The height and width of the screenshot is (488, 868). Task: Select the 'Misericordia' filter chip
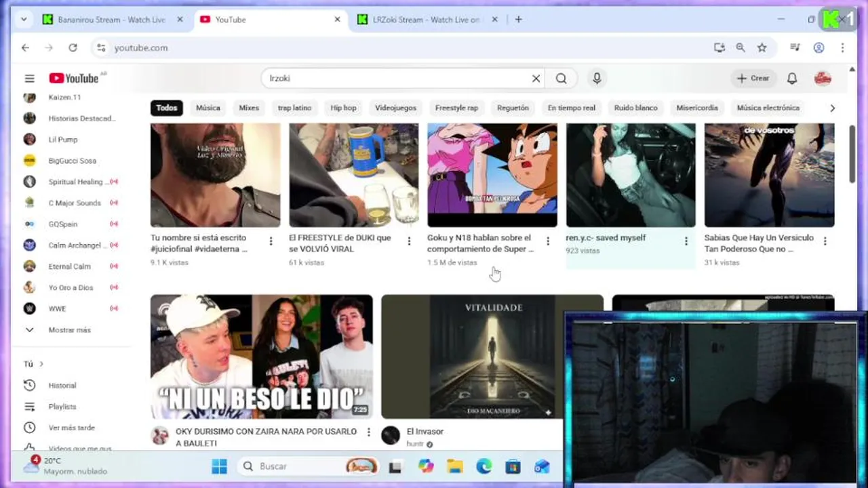[697, 108]
